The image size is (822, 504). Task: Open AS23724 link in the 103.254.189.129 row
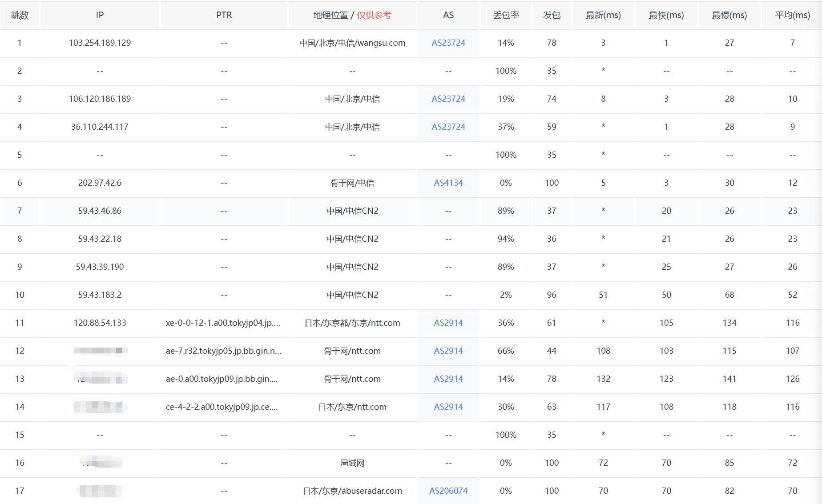[x=448, y=43]
